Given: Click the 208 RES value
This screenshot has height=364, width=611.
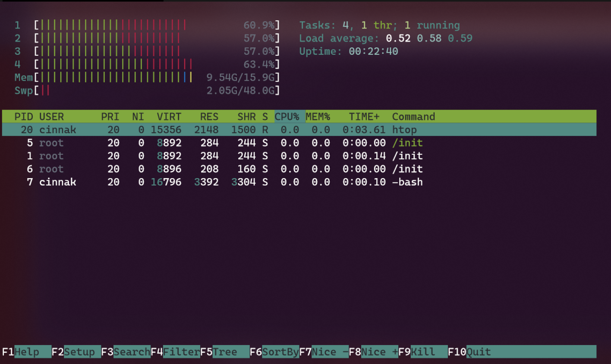Looking at the screenshot, I should pyautogui.click(x=209, y=169).
